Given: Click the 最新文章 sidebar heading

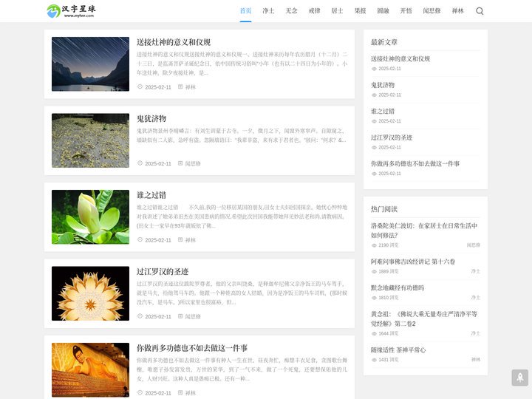Looking at the screenshot, I should pyautogui.click(x=384, y=42).
